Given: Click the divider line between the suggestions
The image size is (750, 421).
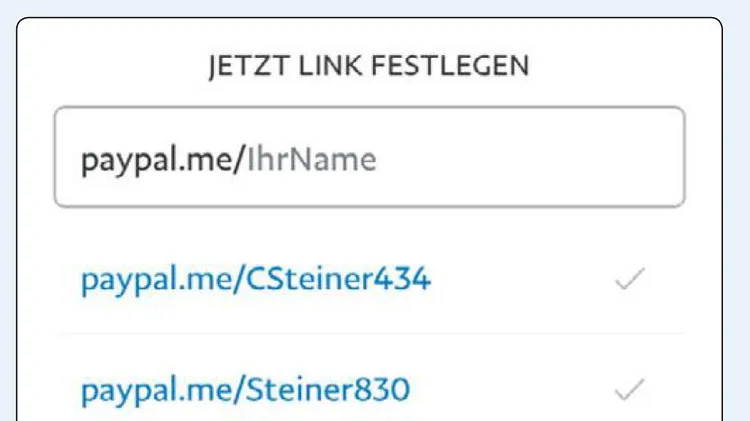Looking at the screenshot, I should (370, 333).
